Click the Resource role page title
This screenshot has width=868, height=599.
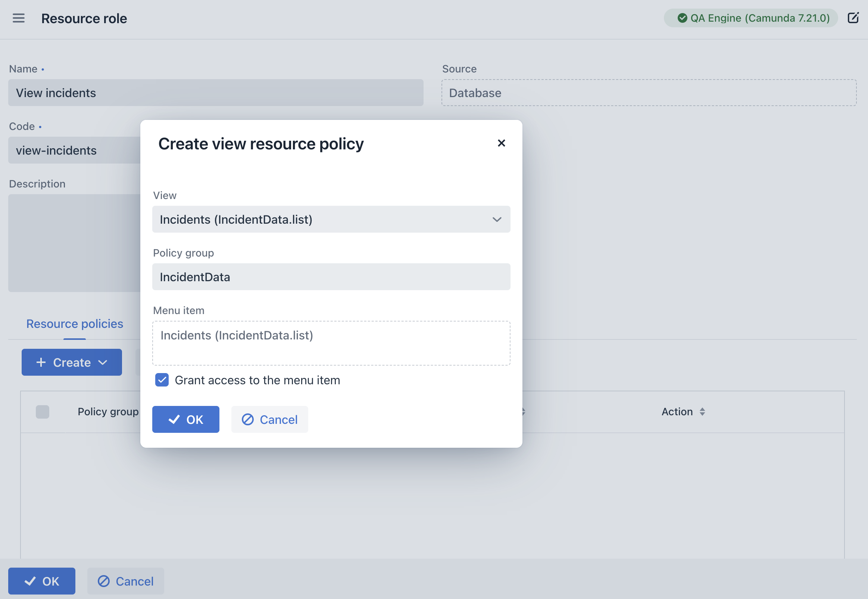tap(84, 18)
